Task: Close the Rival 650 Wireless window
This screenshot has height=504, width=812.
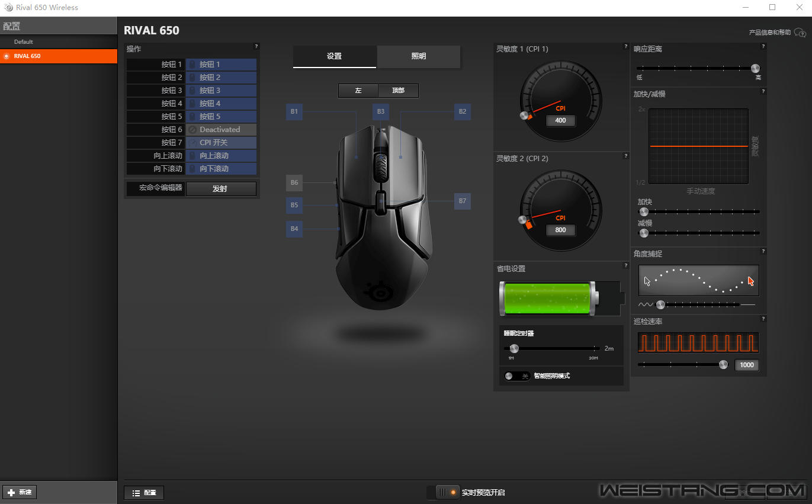Action: click(799, 7)
